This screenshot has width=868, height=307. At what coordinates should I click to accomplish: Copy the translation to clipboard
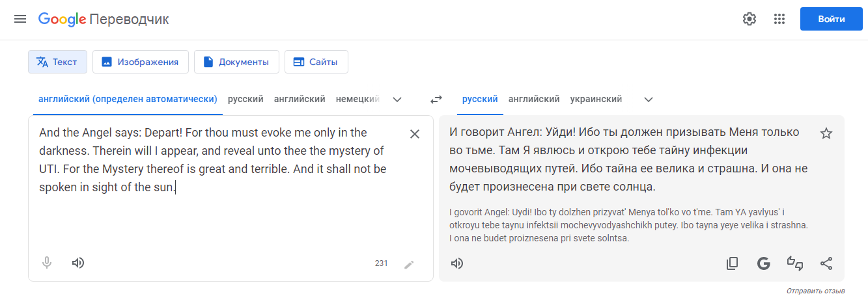tap(733, 263)
